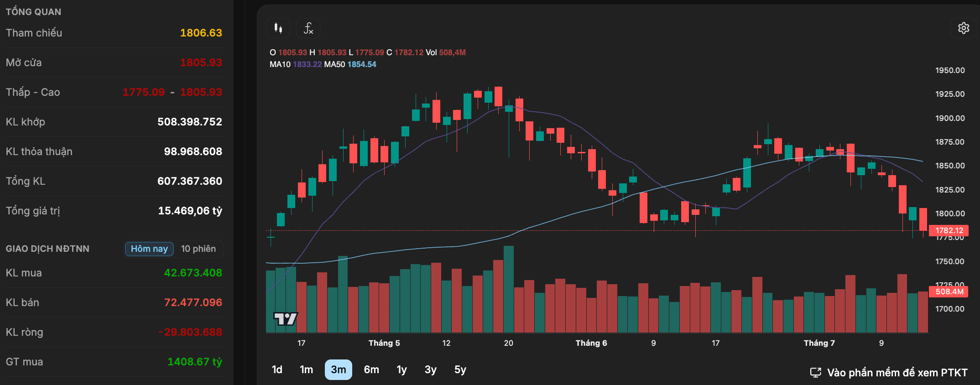Select the Hôm nay toggle
980x385 pixels.
pyautogui.click(x=149, y=249)
